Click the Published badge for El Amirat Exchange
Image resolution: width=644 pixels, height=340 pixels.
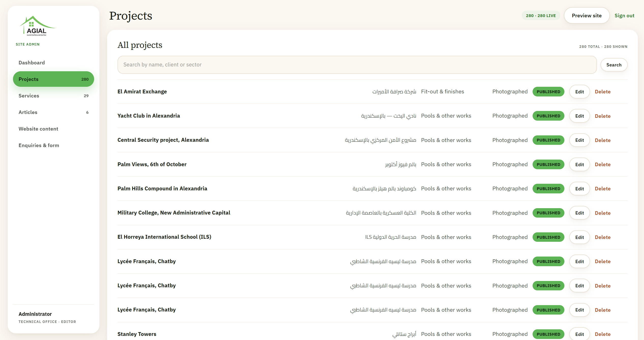click(x=548, y=92)
